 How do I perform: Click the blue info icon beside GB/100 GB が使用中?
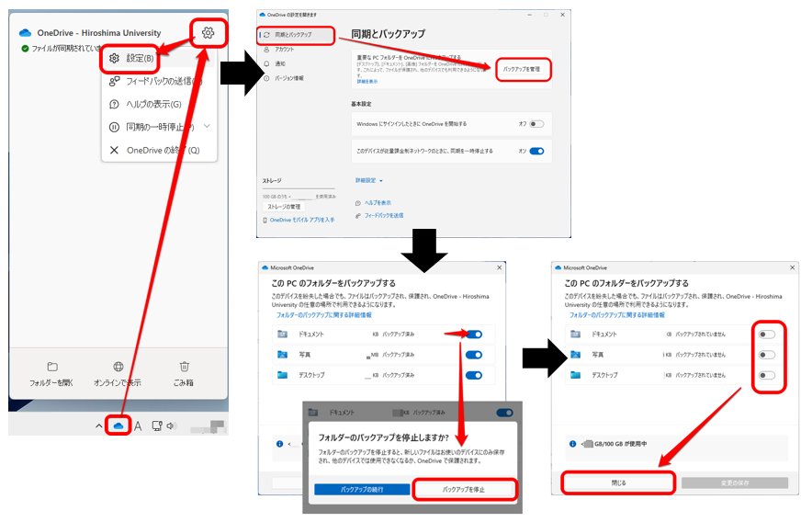click(572, 444)
